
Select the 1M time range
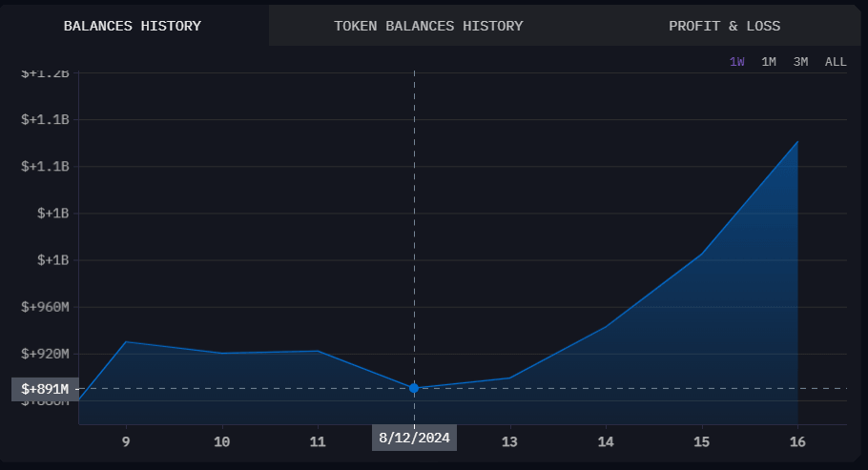[769, 62]
